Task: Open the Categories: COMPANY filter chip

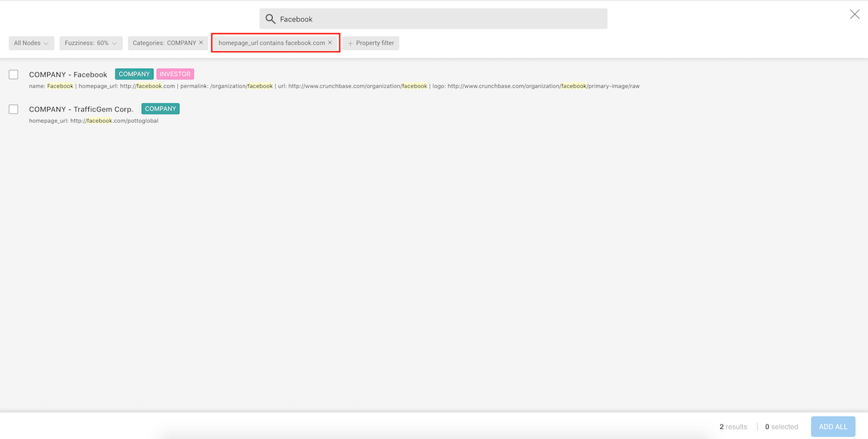Action: pyautogui.click(x=163, y=43)
